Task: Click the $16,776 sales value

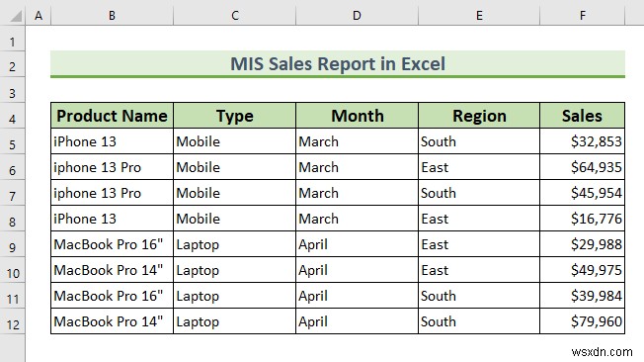Action: pos(597,219)
